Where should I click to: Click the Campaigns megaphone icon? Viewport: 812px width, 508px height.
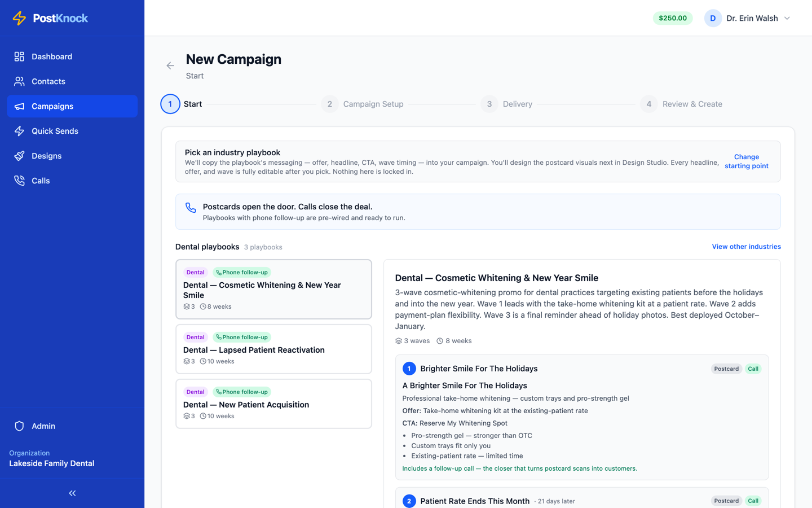pyautogui.click(x=19, y=106)
